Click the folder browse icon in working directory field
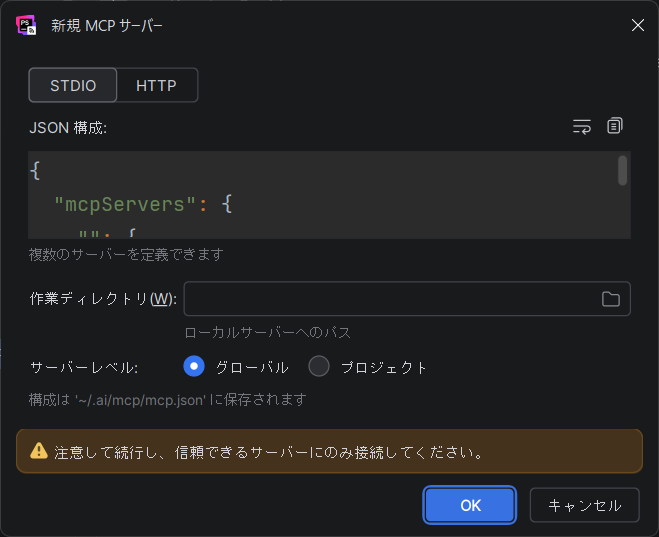 pos(610,299)
